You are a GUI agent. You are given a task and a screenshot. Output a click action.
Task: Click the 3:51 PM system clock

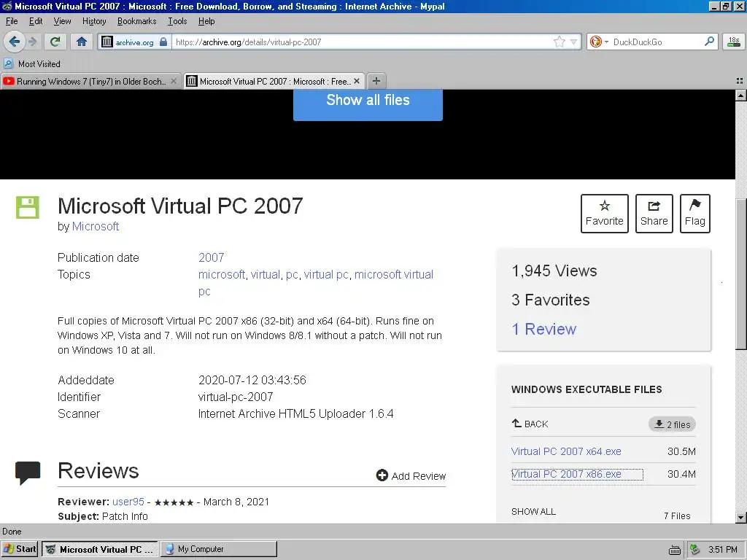pyautogui.click(x=723, y=550)
